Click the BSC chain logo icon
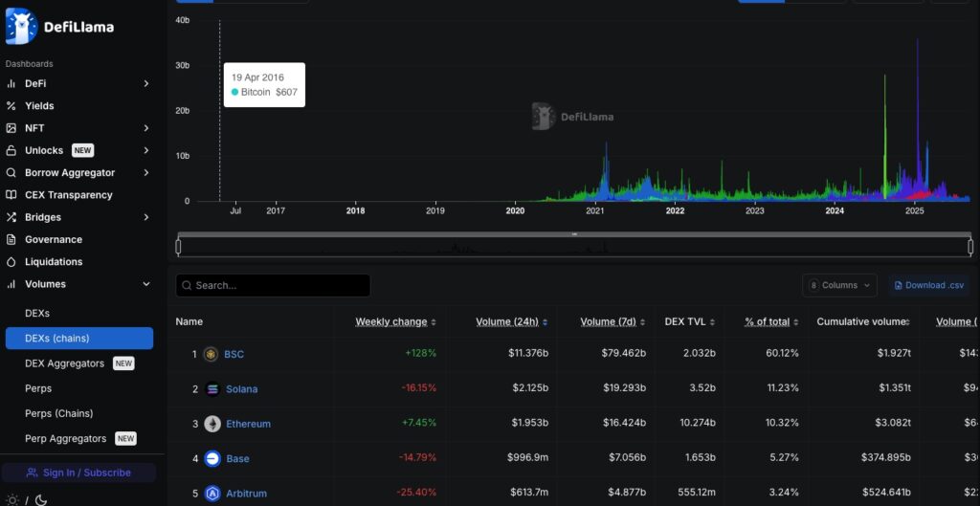 (212, 354)
